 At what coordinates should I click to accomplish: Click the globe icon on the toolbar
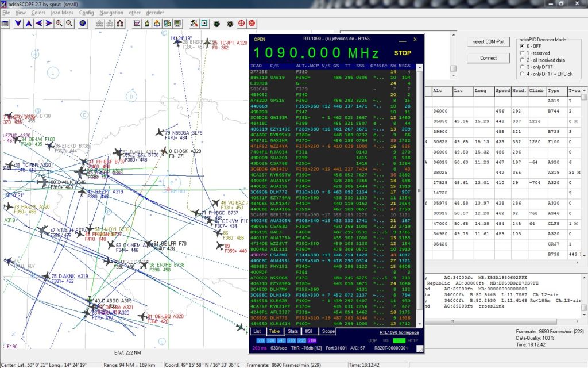(83, 24)
